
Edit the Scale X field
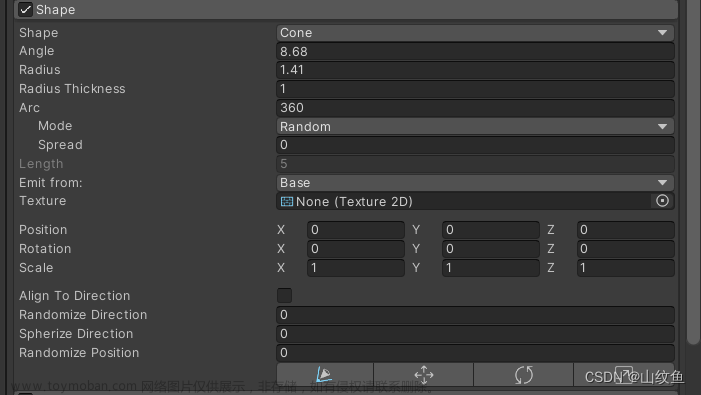point(356,268)
